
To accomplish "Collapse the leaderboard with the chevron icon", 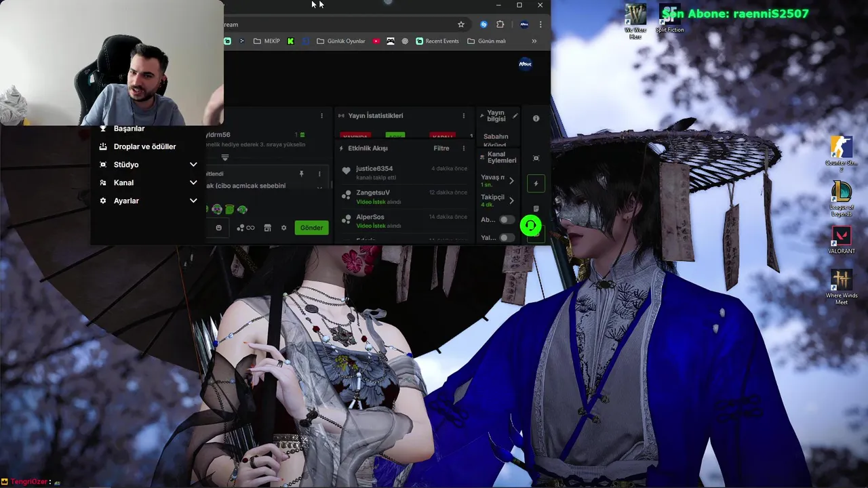I will click(x=225, y=157).
